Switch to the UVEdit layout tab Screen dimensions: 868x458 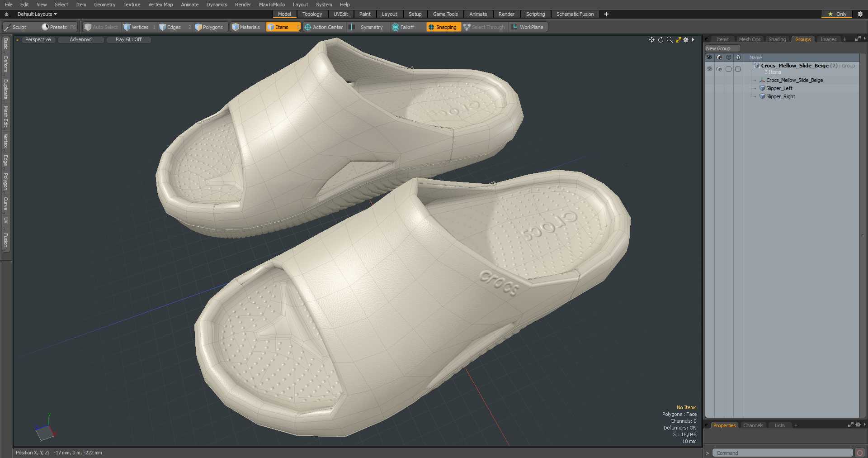pyautogui.click(x=340, y=14)
